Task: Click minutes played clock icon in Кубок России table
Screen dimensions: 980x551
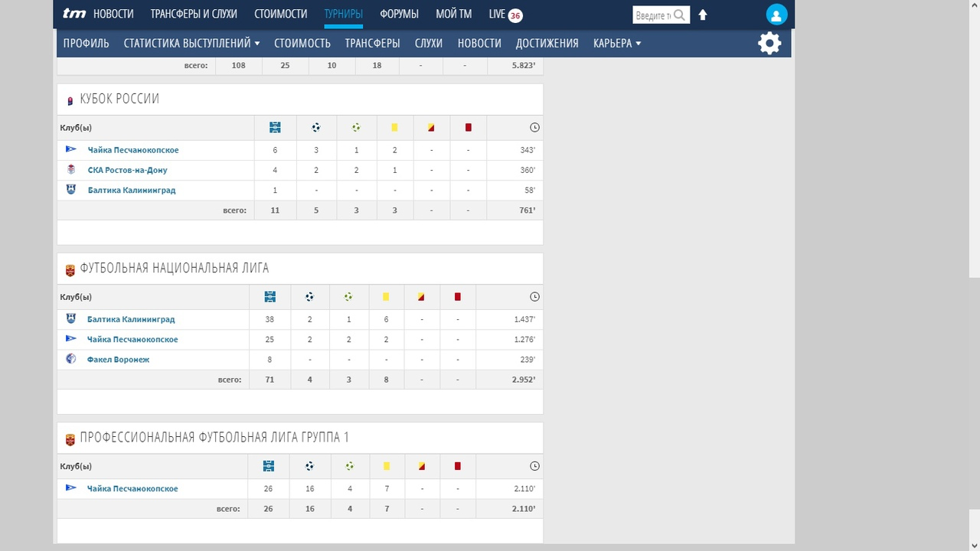Action: click(x=534, y=128)
